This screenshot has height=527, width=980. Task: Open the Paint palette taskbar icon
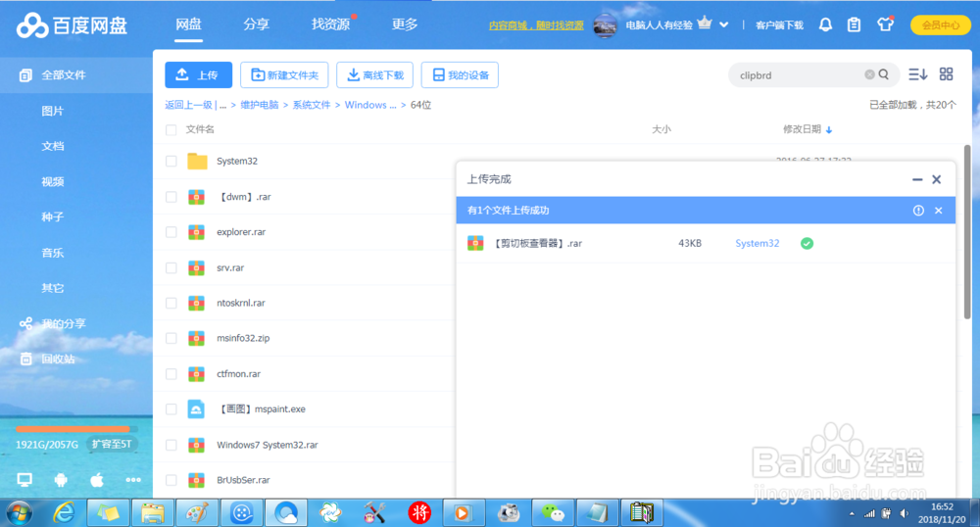(x=197, y=513)
